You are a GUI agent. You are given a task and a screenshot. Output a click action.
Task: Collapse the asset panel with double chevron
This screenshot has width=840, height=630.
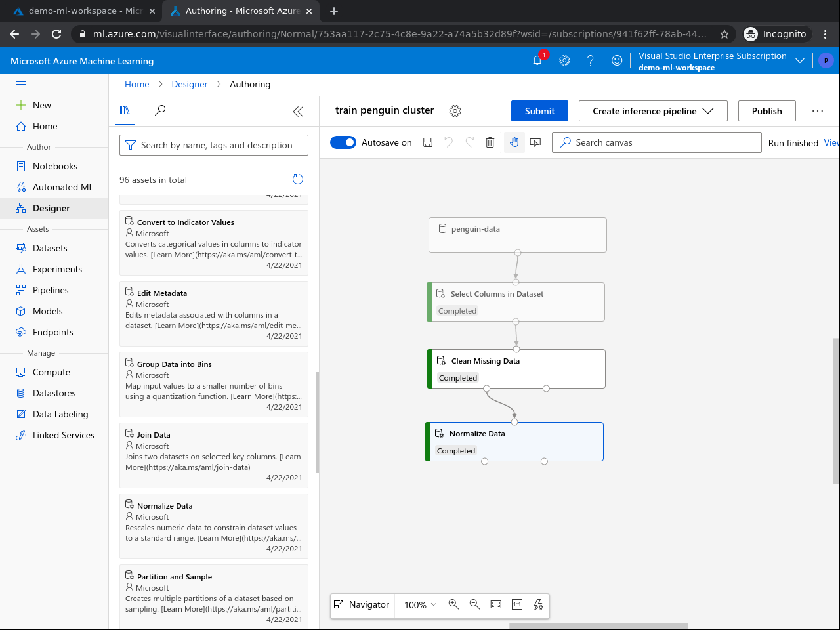tap(298, 112)
